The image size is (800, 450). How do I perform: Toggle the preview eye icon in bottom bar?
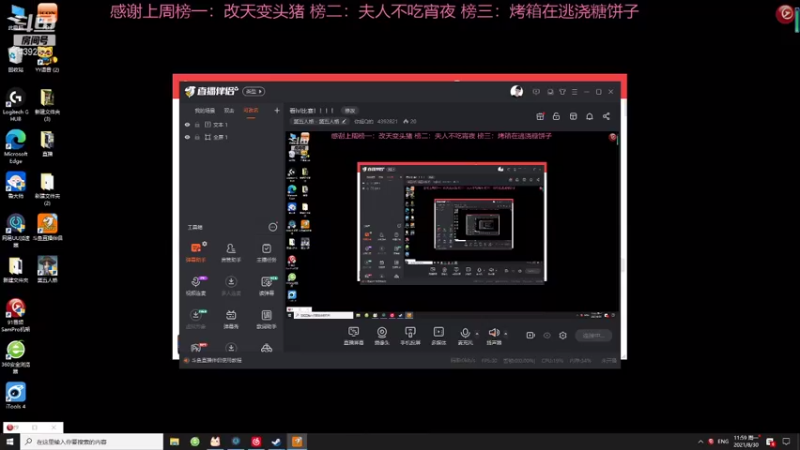click(547, 335)
